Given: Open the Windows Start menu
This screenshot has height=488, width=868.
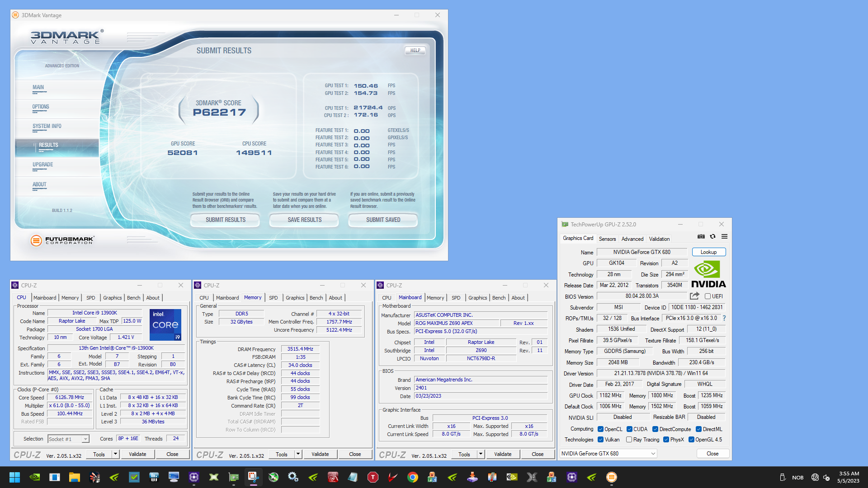Looking at the screenshot, I should coord(14,477).
